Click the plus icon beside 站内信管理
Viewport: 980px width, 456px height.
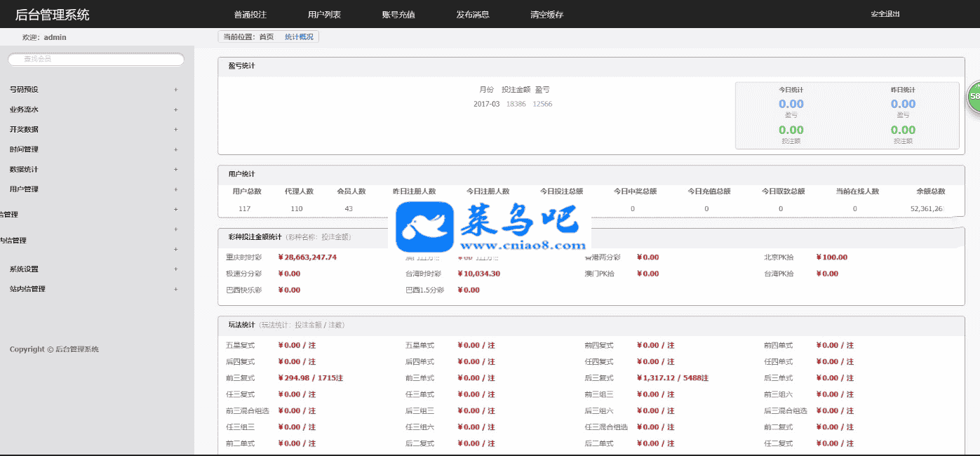coord(175,289)
